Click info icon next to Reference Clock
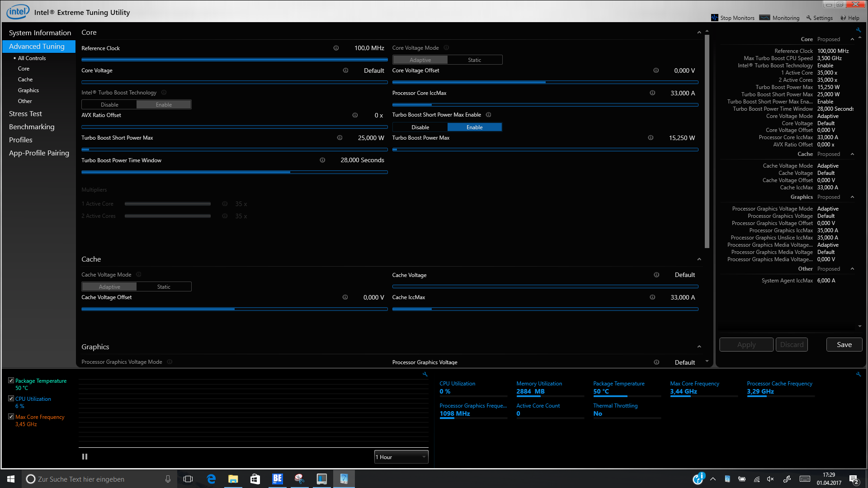 (x=336, y=48)
